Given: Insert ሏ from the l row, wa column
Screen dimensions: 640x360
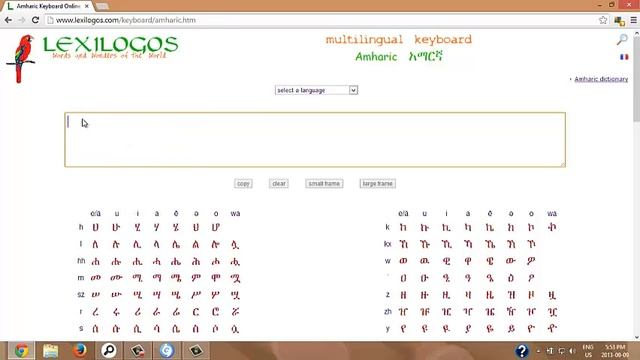Looking at the screenshot, I should click(235, 244).
